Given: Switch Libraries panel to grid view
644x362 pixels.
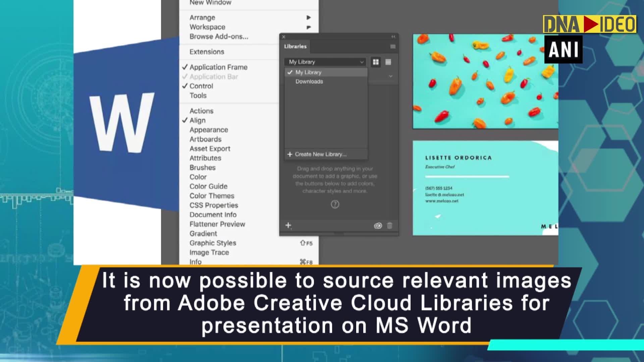Looking at the screenshot, I should tap(375, 62).
